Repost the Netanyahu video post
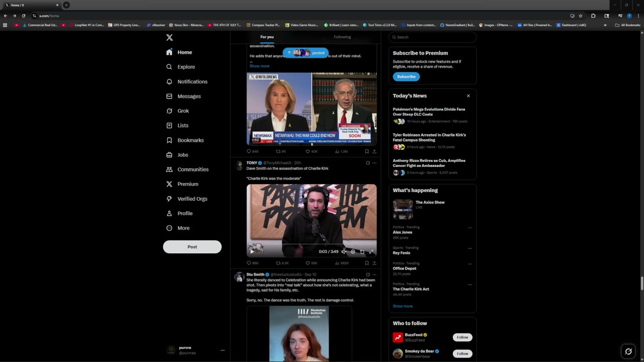This screenshot has width=644, height=362. click(x=281, y=151)
